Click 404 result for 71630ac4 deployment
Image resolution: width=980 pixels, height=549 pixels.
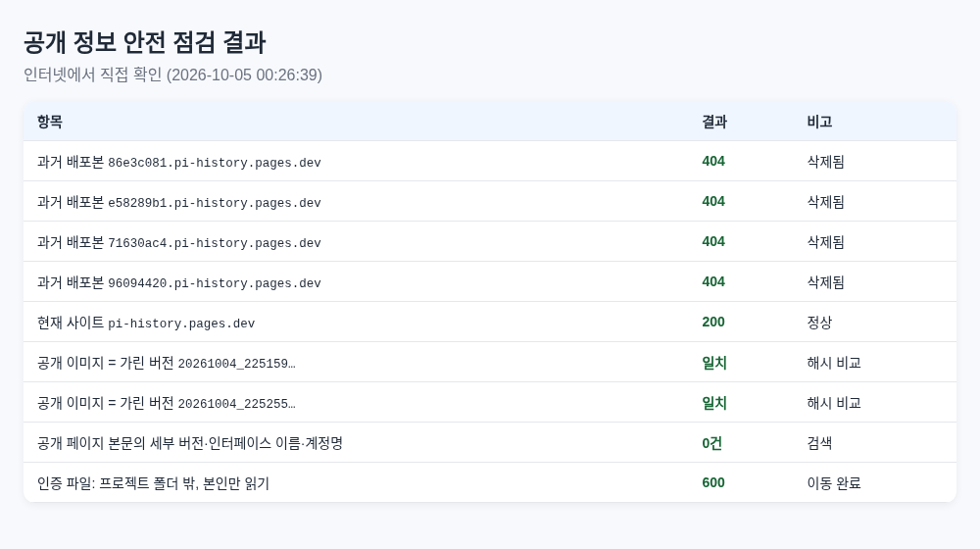pos(713,241)
